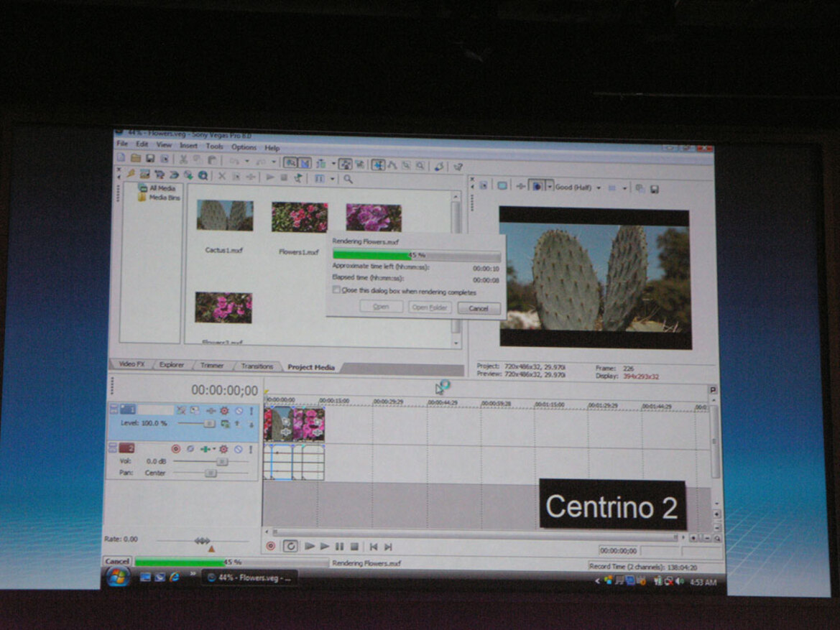The width and height of the screenshot is (840, 630).
Task: Click Get Media from the Web globe icon
Action: pos(203,175)
